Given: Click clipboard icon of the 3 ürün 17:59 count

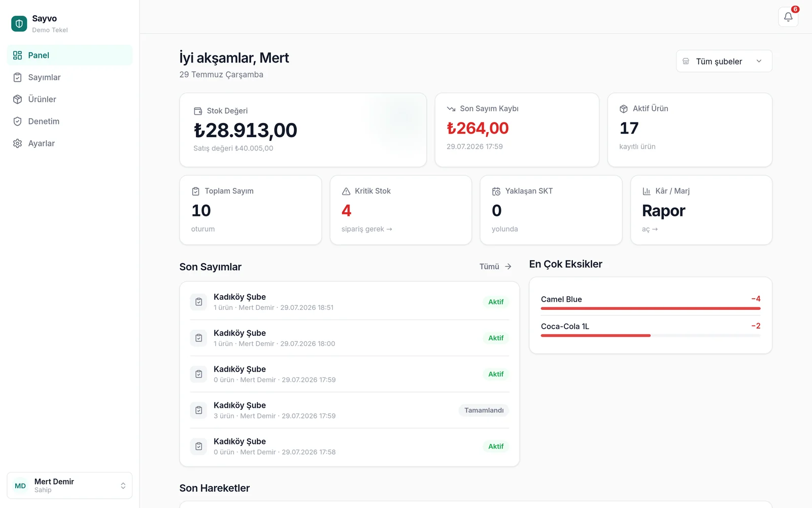Looking at the screenshot, I should click(x=198, y=410).
